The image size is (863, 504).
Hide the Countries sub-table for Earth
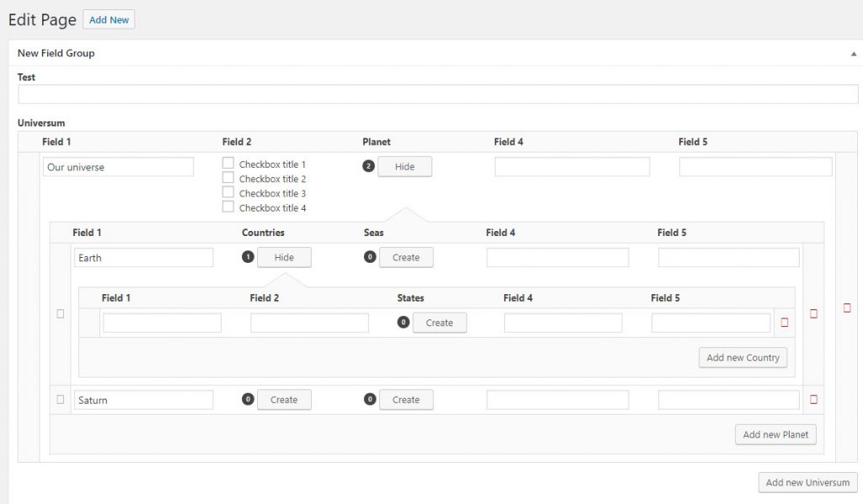(284, 258)
